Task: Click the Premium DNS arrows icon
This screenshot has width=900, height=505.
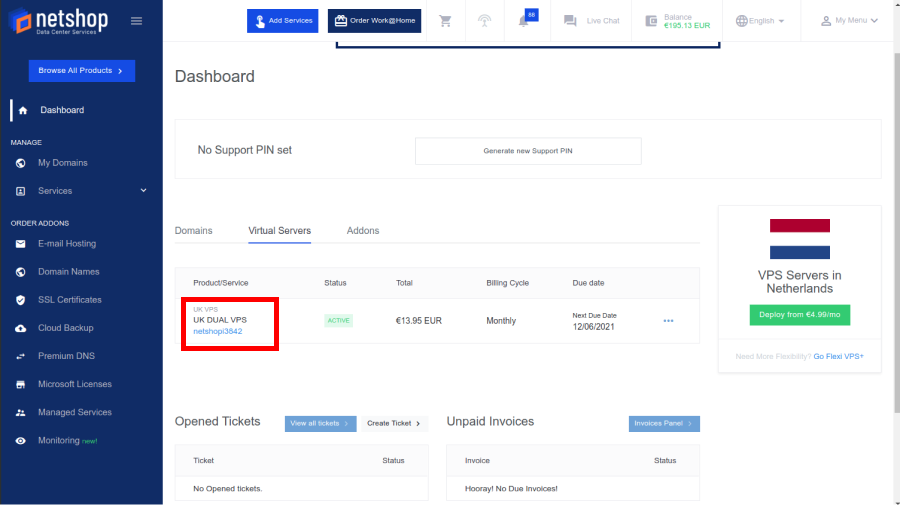Action: pyautogui.click(x=21, y=356)
